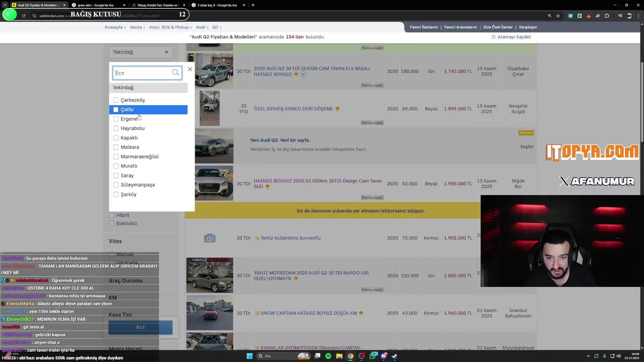Open Karşılaştır menu item
The image size is (644, 362).
click(528, 27)
